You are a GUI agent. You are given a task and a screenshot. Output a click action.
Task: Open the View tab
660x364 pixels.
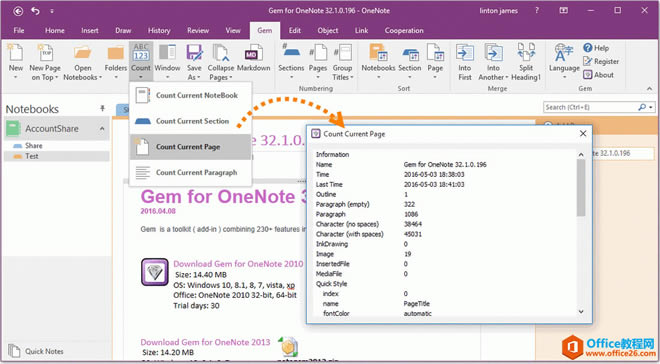click(233, 30)
